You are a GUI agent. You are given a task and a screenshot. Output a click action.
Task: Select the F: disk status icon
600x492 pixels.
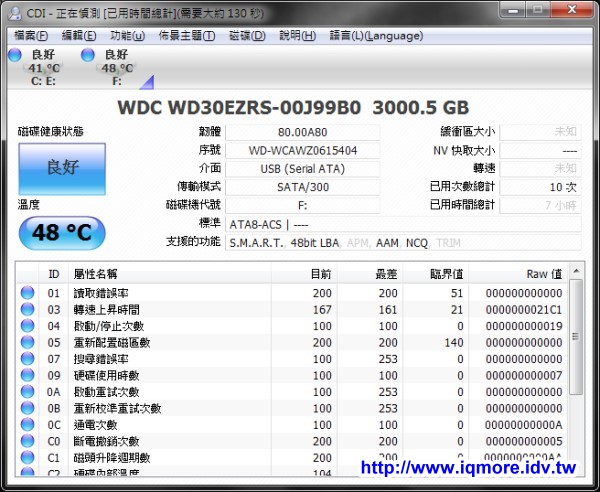point(108,68)
